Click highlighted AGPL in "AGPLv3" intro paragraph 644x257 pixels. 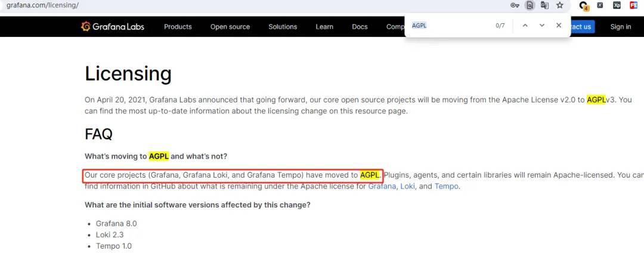596,100
